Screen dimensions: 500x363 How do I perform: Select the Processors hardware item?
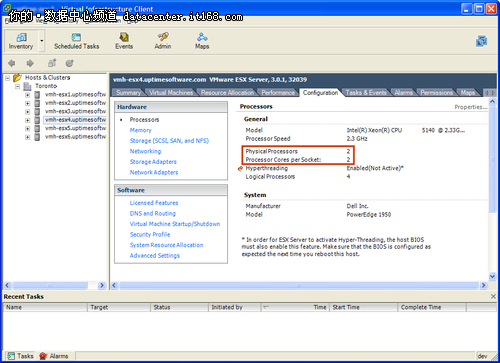144,120
